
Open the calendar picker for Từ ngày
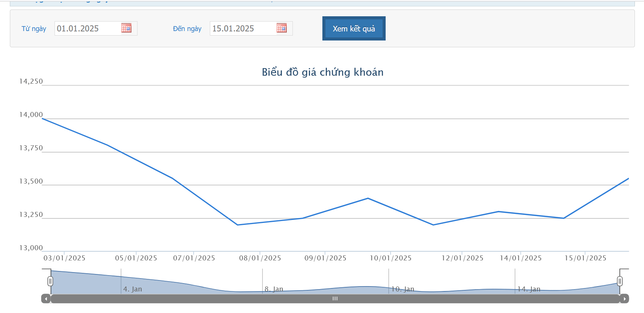click(126, 28)
